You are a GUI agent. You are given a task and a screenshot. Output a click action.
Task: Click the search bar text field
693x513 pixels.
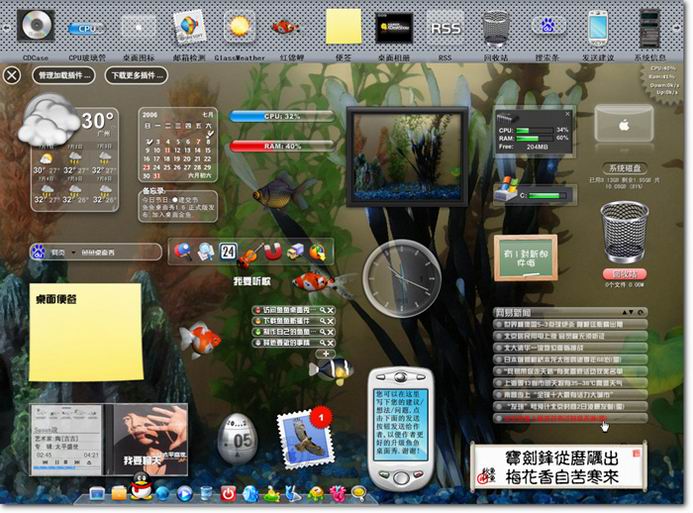pyautogui.click(x=118, y=252)
